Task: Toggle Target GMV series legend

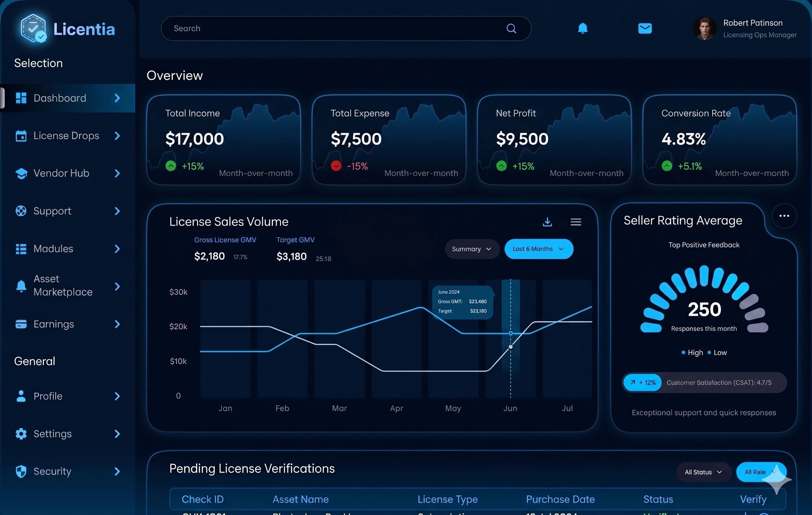Action: click(295, 240)
